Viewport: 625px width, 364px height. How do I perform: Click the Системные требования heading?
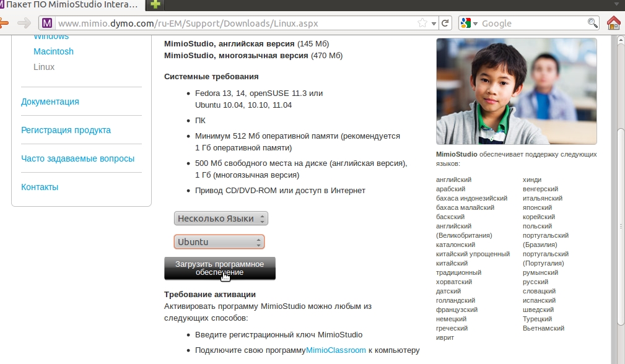(211, 77)
